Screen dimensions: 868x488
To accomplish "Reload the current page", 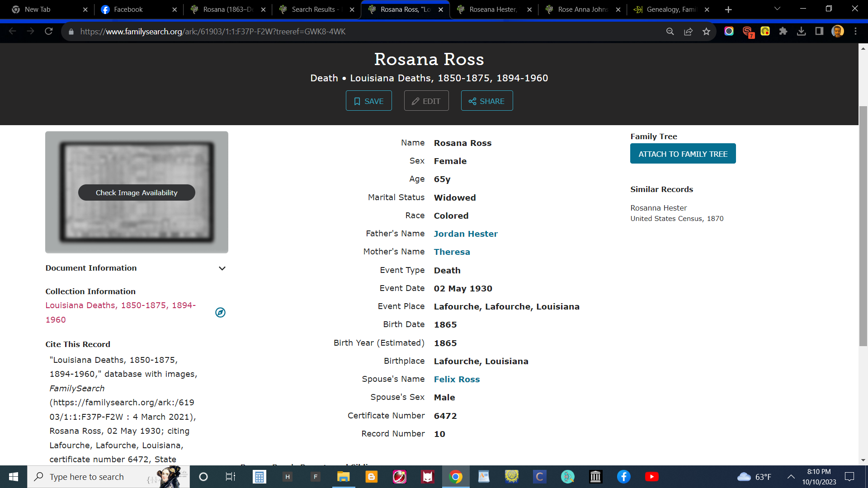I will (x=49, y=31).
